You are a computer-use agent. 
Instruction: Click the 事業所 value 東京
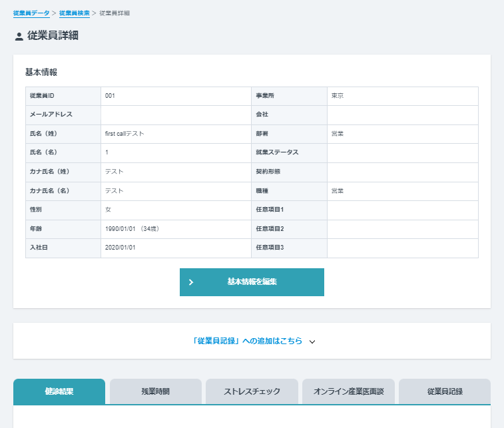pyautogui.click(x=338, y=96)
